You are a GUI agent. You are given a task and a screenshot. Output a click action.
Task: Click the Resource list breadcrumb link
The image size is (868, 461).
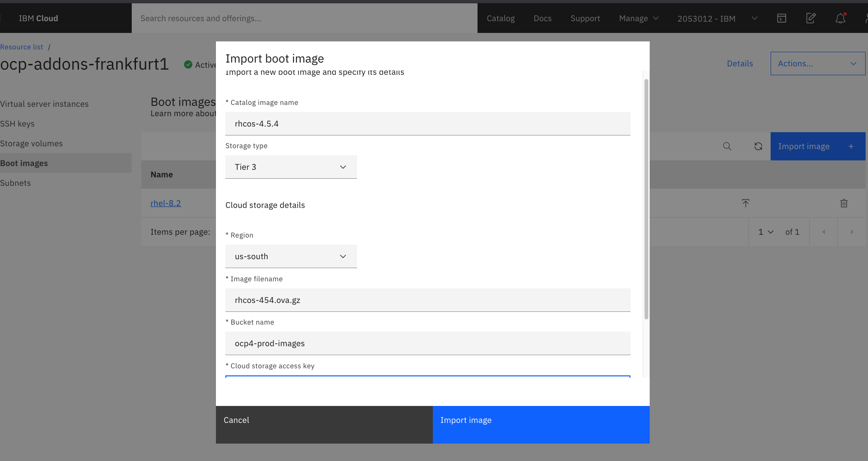click(22, 47)
